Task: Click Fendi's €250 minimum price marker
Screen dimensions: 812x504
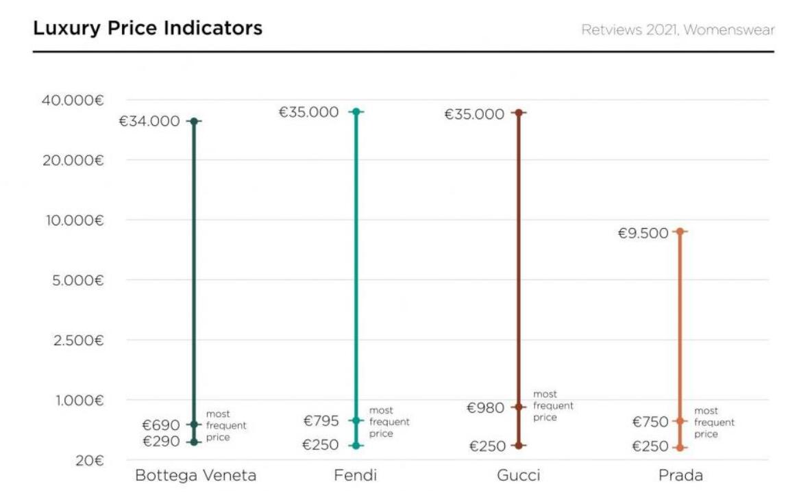Action: pos(356,446)
